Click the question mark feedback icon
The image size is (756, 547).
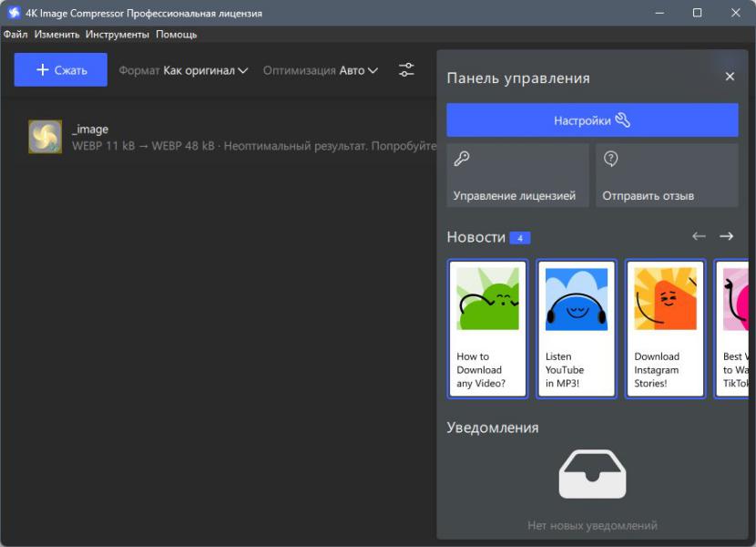click(x=610, y=159)
